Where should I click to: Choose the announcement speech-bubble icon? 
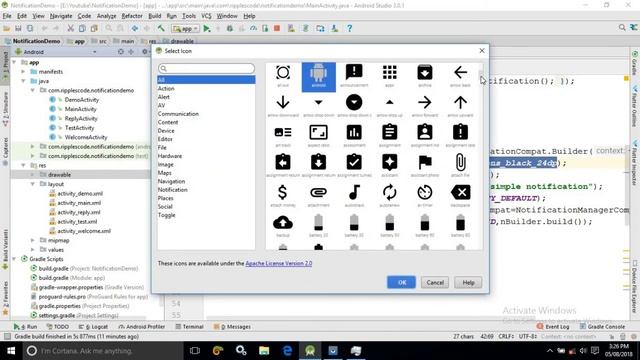354,73
